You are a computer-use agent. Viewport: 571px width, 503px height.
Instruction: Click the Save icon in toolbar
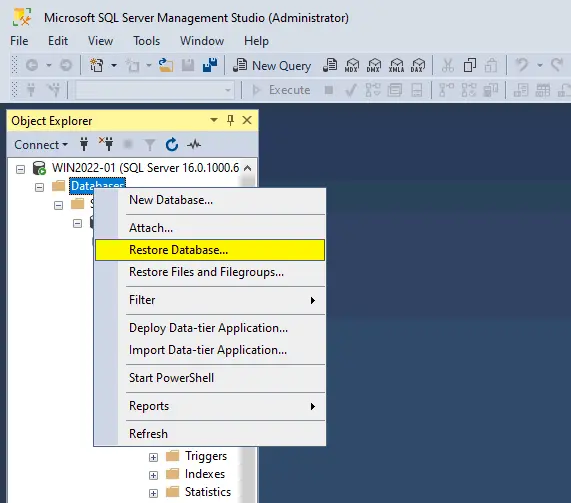tap(188, 66)
